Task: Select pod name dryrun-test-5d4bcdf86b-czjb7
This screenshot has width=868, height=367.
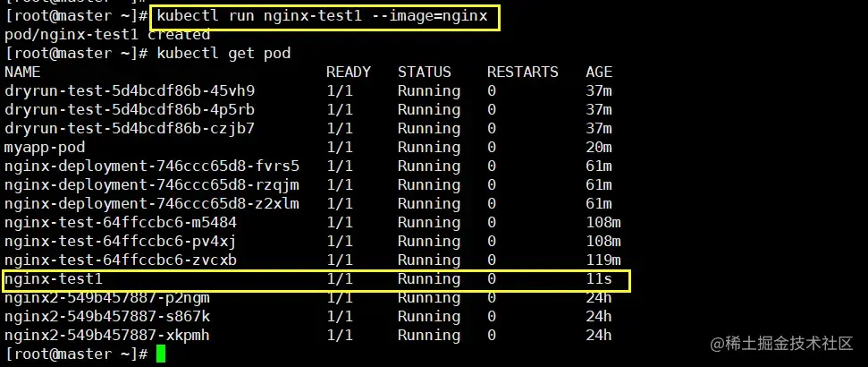Action: pyautogui.click(x=130, y=129)
